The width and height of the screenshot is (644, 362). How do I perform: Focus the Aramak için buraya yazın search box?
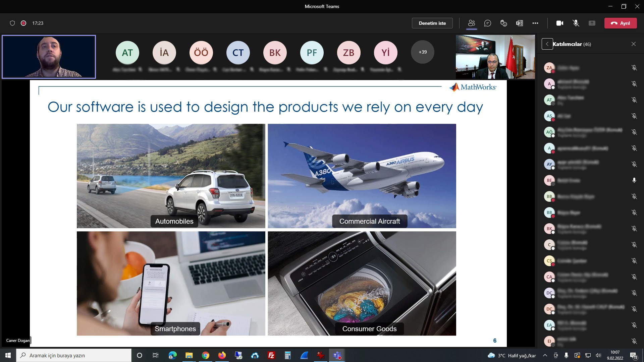pyautogui.click(x=74, y=355)
